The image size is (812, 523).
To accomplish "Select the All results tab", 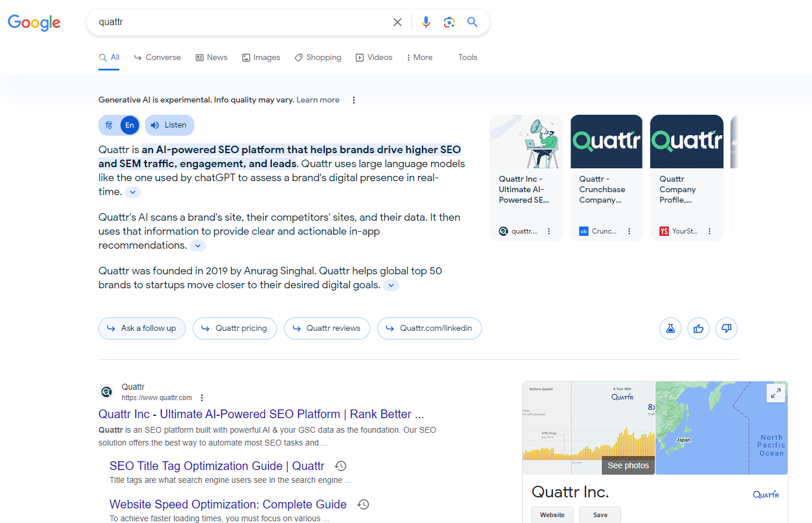I will (x=109, y=57).
